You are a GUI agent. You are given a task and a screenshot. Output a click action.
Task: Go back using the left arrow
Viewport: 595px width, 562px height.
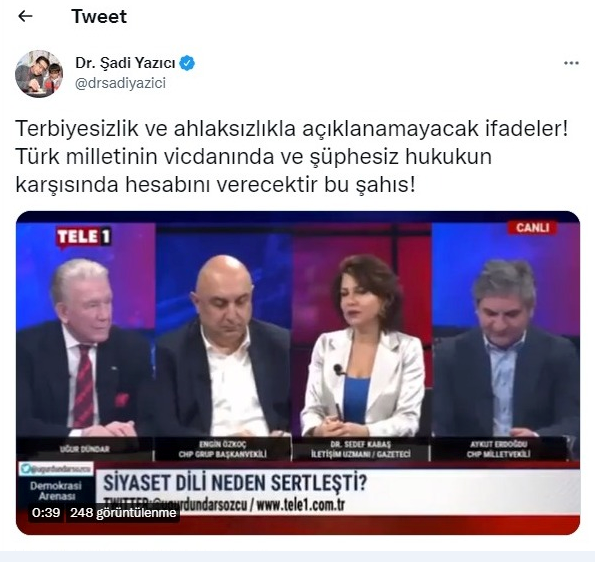(x=25, y=16)
